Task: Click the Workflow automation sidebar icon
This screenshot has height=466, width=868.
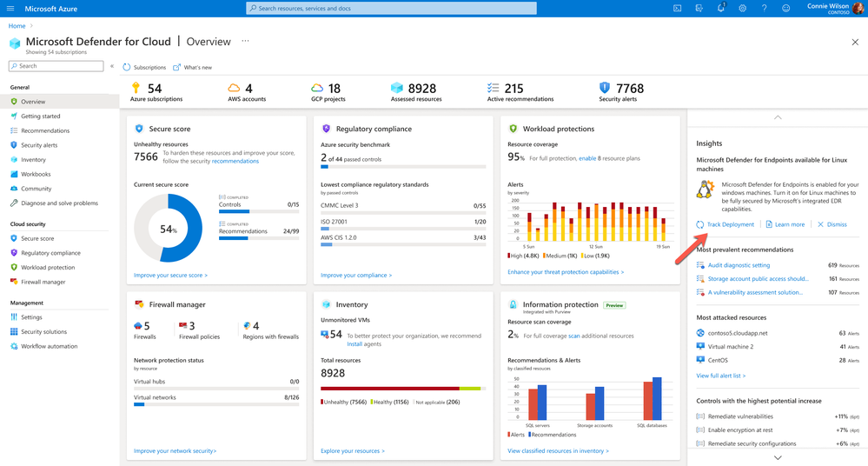Action: [14, 346]
